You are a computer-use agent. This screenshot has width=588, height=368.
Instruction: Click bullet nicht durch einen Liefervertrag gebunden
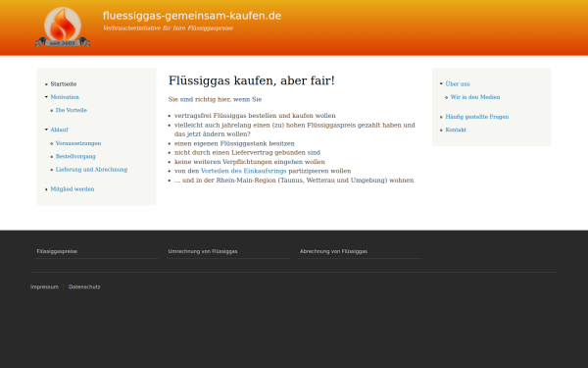coord(247,152)
